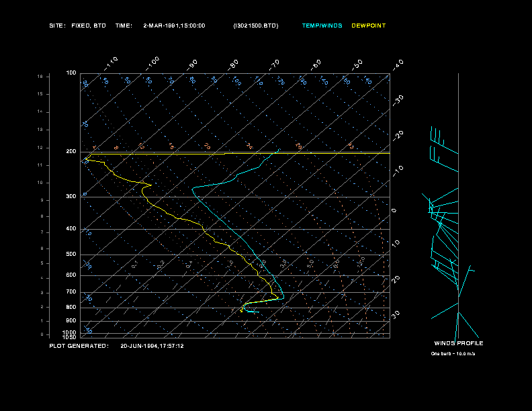Click the 500 pressure label on left axis
The width and height of the screenshot is (532, 411).
click(x=71, y=255)
